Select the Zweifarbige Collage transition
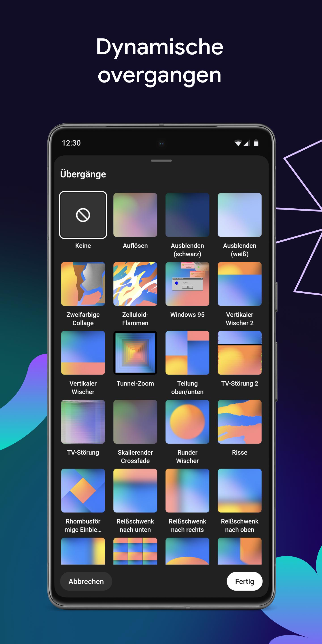 click(x=83, y=284)
